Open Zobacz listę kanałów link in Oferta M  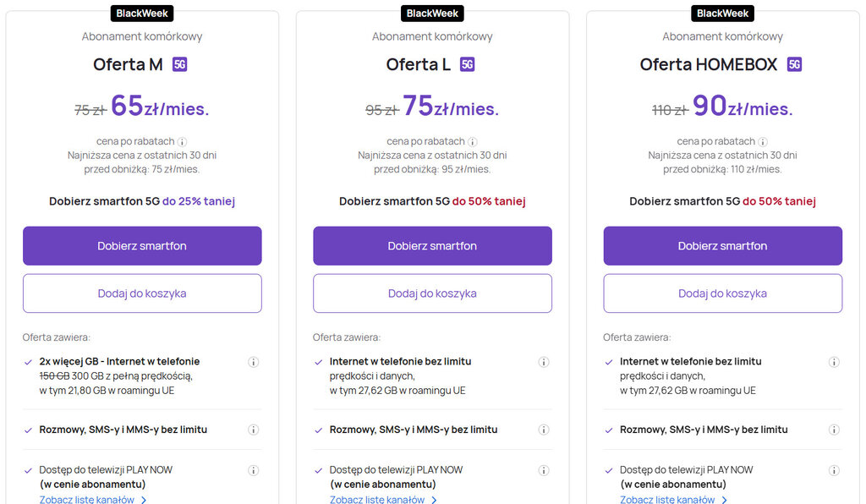coord(87,500)
